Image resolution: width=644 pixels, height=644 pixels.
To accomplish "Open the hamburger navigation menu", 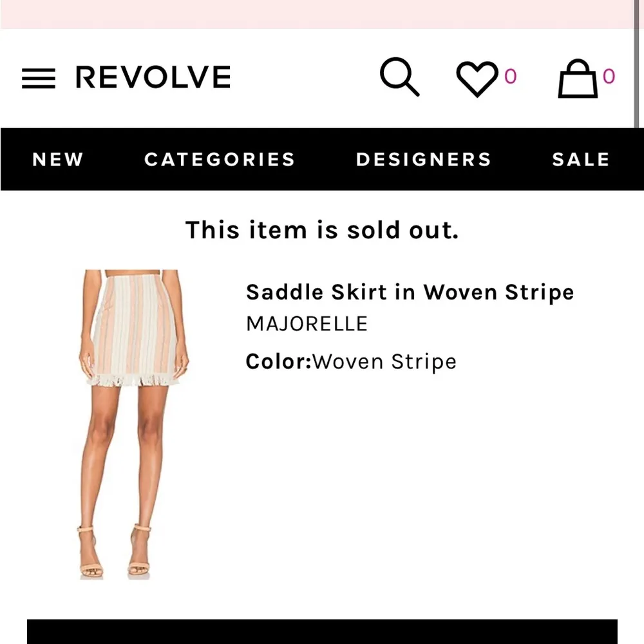I will pos(39,77).
